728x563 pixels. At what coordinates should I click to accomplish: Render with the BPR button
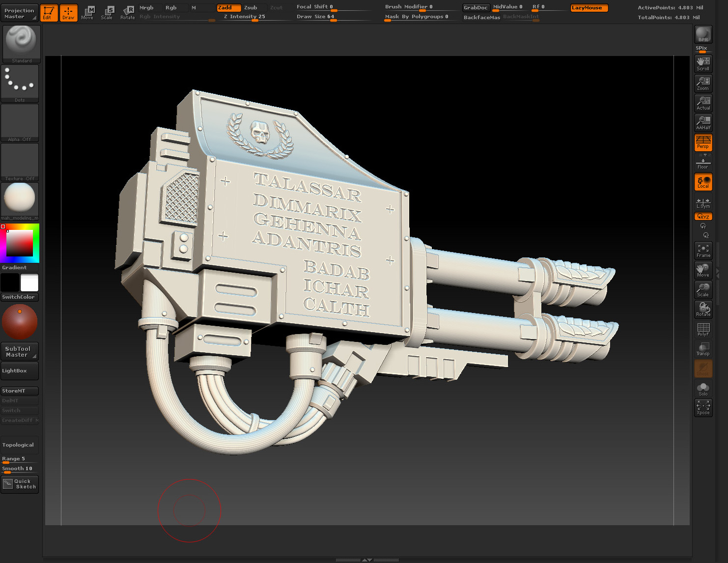(703, 34)
